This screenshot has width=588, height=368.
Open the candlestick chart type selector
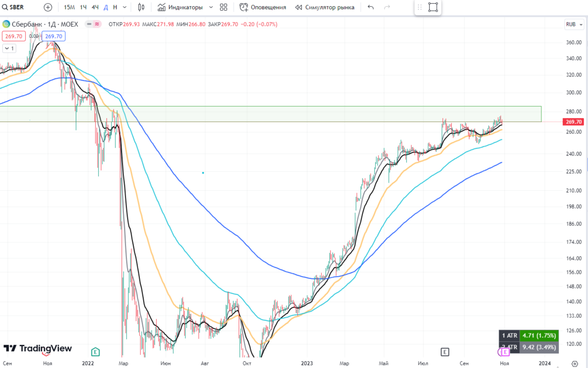click(141, 7)
